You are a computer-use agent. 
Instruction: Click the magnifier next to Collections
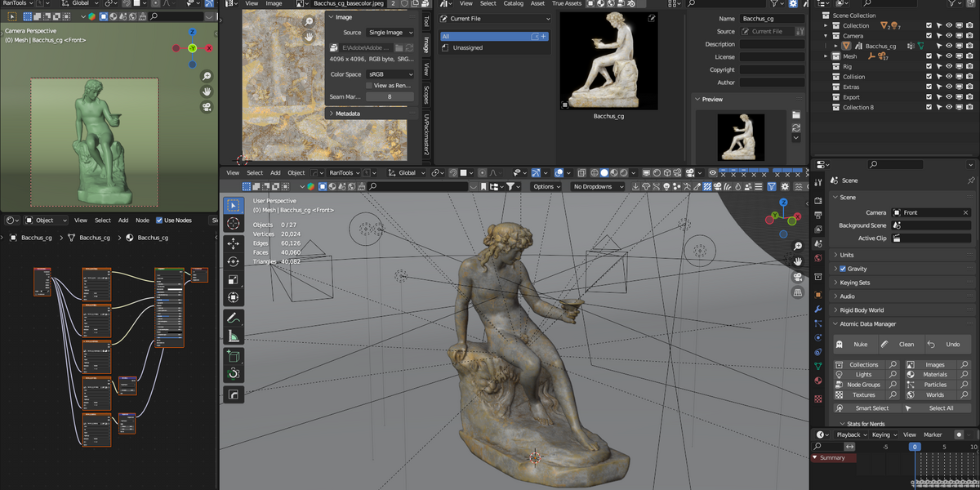(x=893, y=365)
